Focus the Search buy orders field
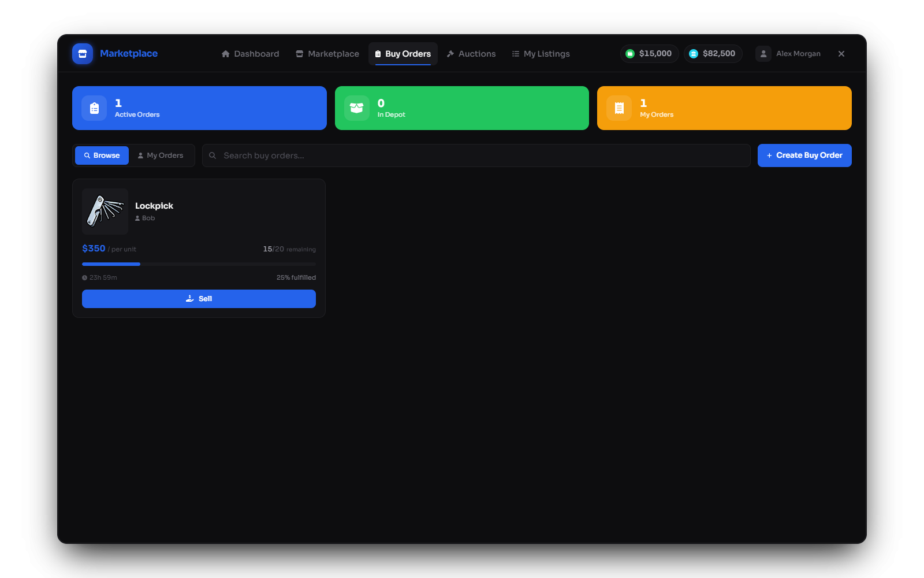Screen dimensions: 924x578 coord(476,155)
